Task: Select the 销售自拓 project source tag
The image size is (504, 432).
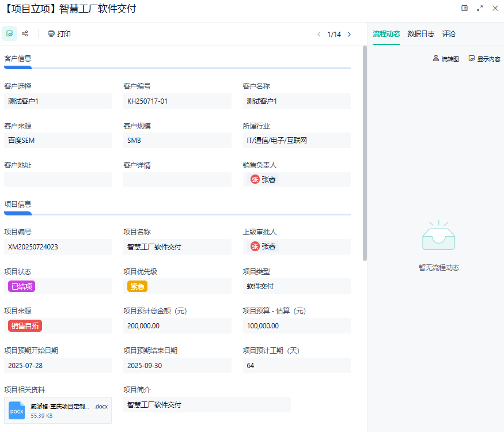Action: (x=25, y=325)
